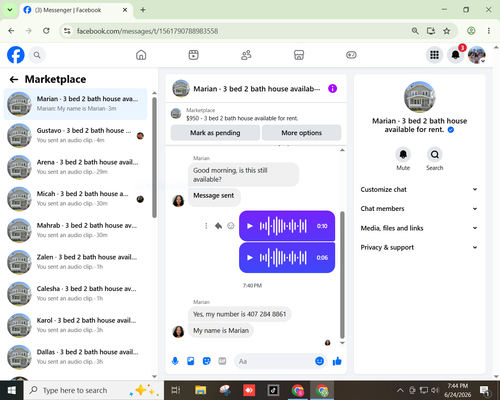Open File Explorer from taskbar
The height and width of the screenshot is (400, 500).
tap(201, 390)
